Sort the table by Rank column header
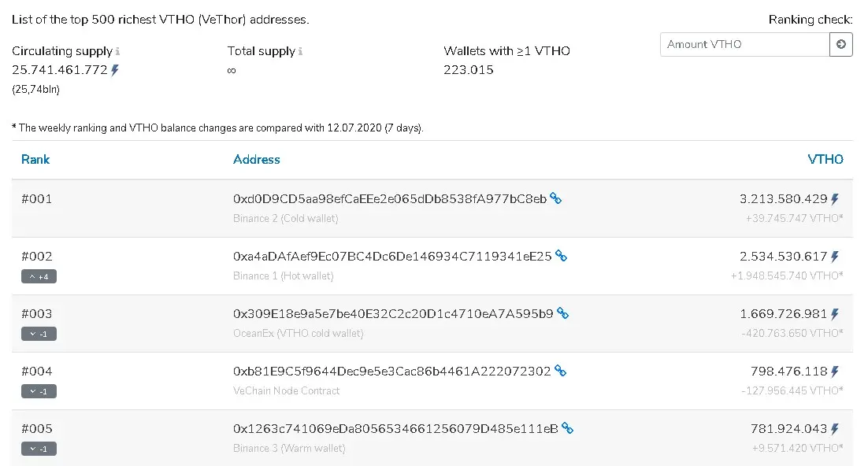This screenshot has width=868, height=466. tap(35, 159)
